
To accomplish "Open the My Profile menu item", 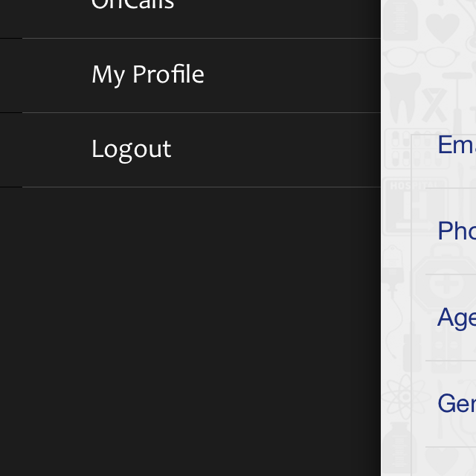I will (x=190, y=76).
